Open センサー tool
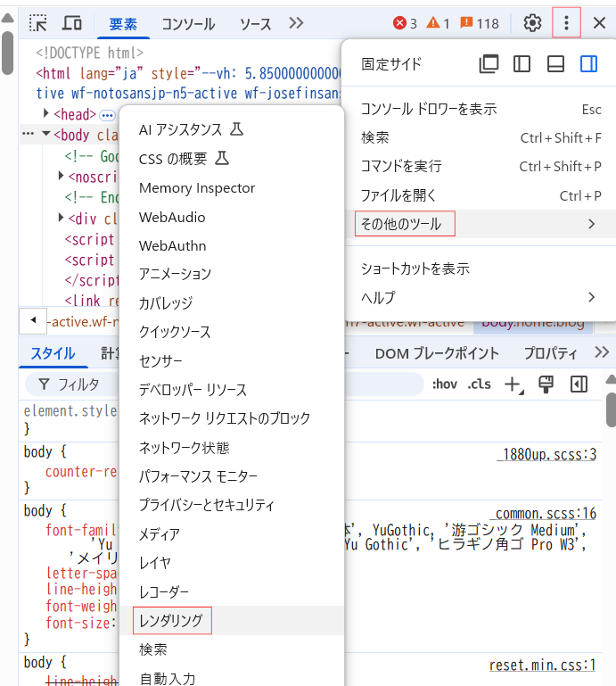The image size is (616, 686). 232,361
